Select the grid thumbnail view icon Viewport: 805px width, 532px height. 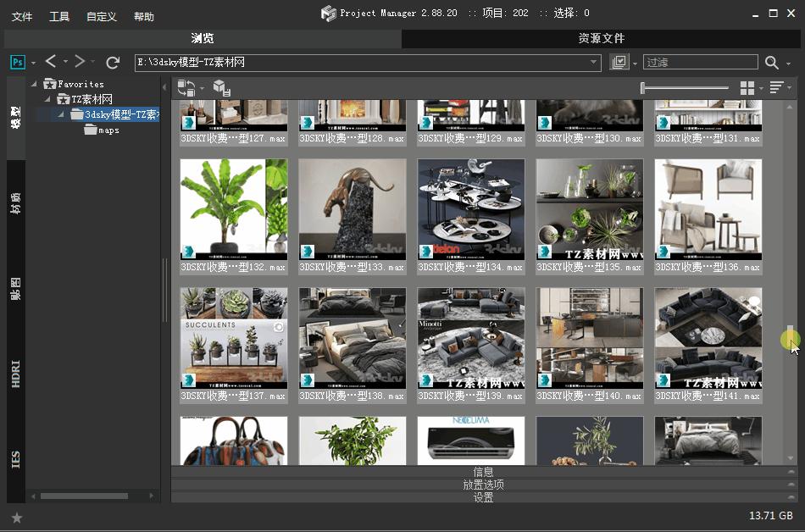click(747, 87)
